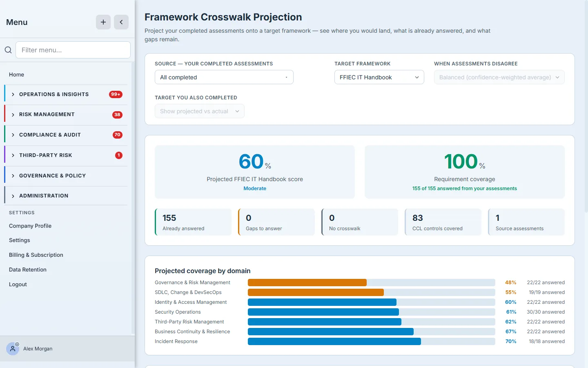
Task: Click the Third-Party Risk Management progress bar
Action: coord(372,322)
